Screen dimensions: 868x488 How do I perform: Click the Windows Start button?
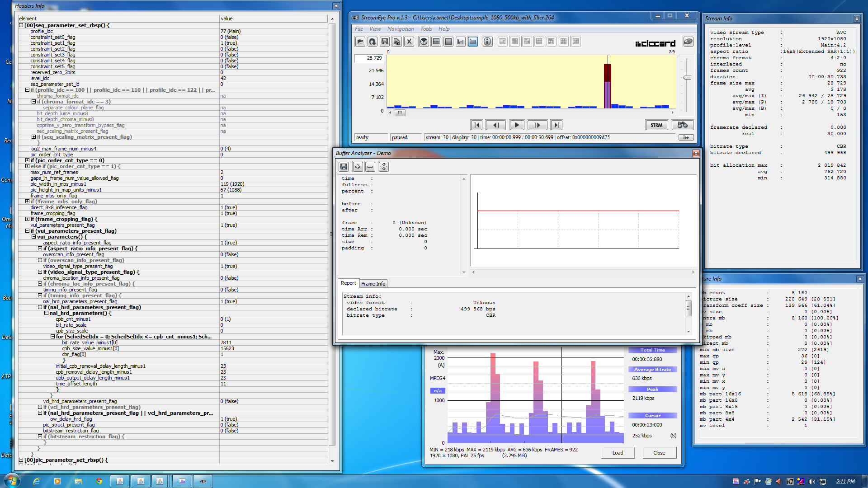(x=12, y=481)
